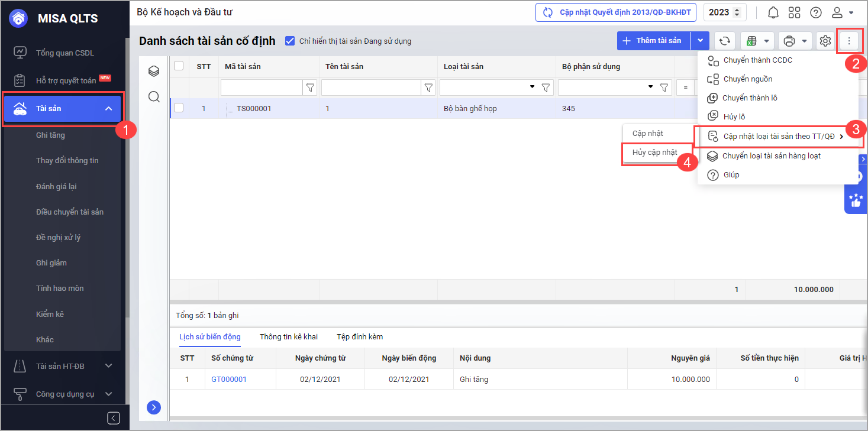
Task: Open the Thêm tài sản dropdown arrow
Action: tap(700, 41)
